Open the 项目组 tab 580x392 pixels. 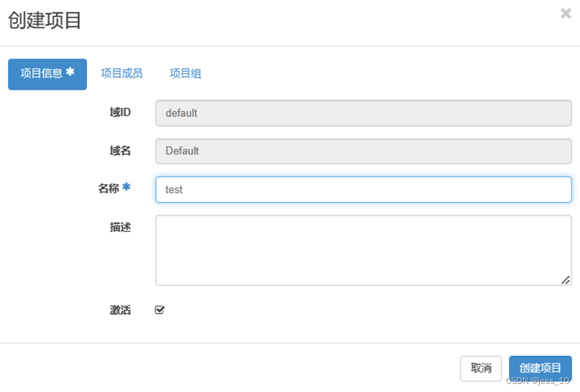pos(185,74)
